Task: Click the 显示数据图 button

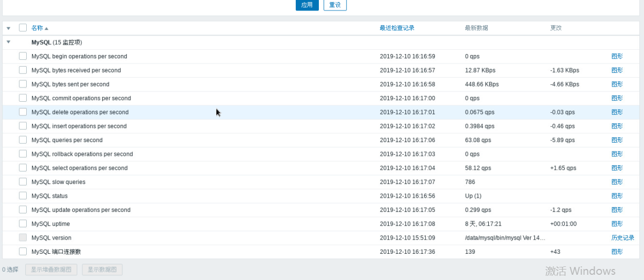Action: [x=102, y=270]
